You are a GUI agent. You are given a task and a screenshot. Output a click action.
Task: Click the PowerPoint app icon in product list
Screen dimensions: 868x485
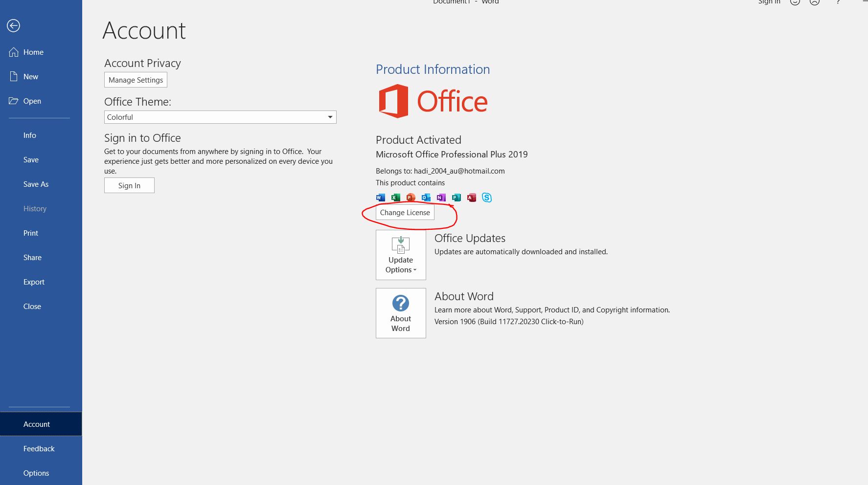[411, 198]
